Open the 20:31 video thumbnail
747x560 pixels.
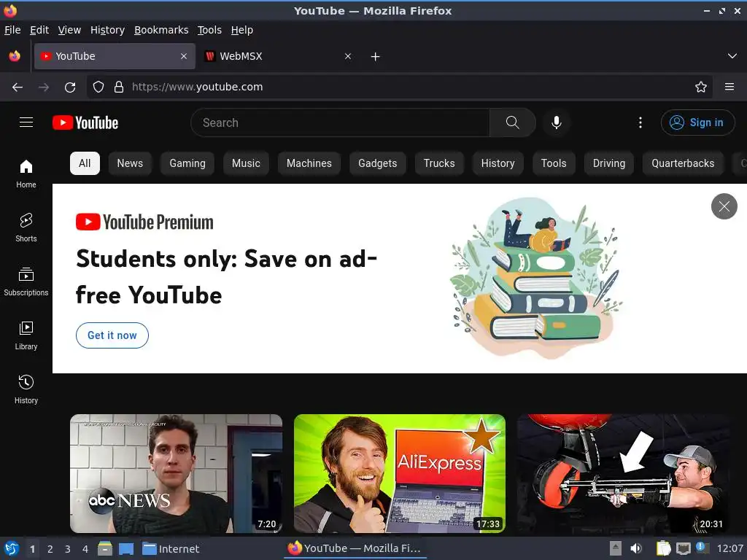pyautogui.click(x=623, y=473)
